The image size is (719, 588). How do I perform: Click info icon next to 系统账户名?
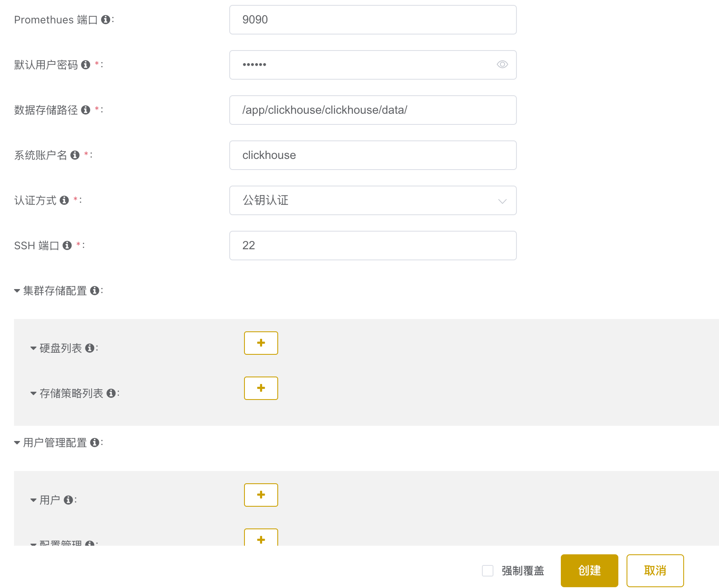(x=75, y=155)
